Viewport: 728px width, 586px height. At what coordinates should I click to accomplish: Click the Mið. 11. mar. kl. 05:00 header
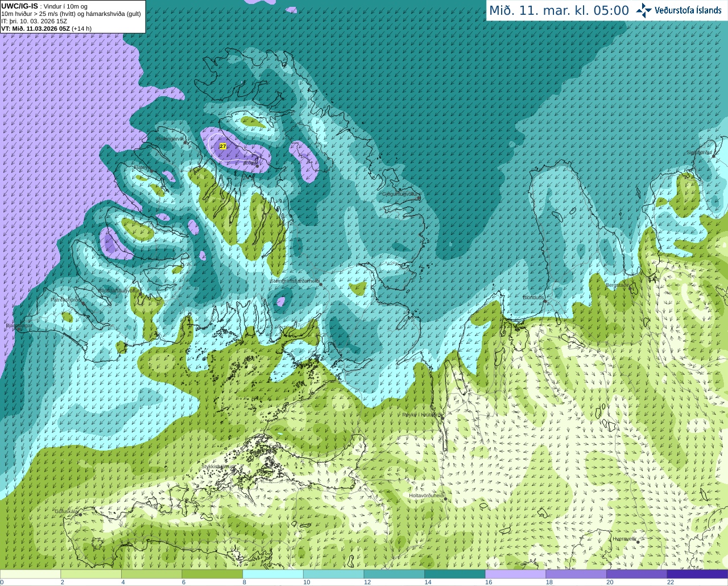point(559,11)
